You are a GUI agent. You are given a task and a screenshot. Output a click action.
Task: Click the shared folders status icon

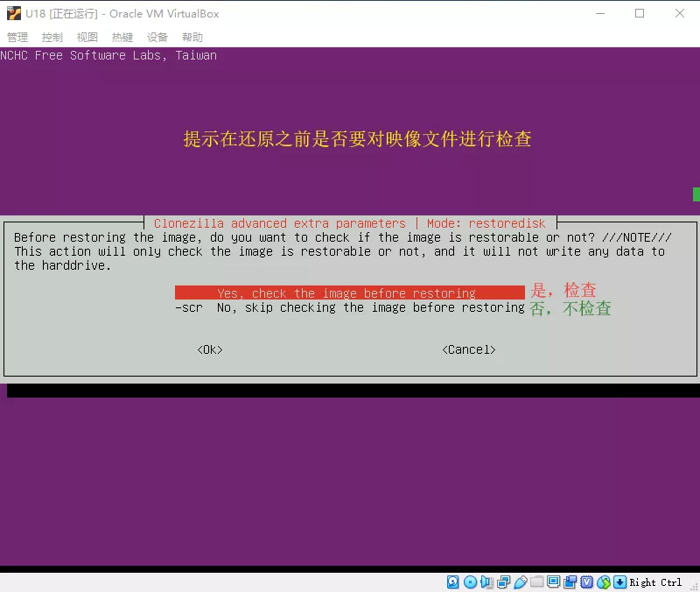[x=537, y=581]
